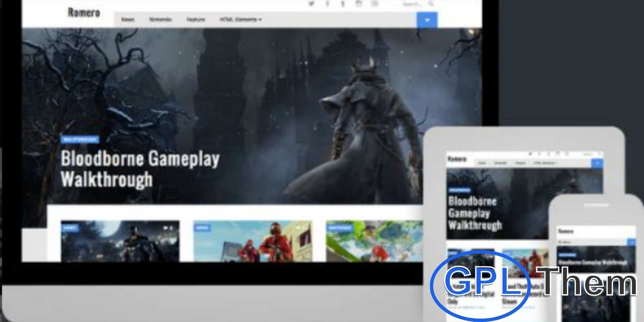Select the Nintendo menu item

pyautogui.click(x=160, y=19)
